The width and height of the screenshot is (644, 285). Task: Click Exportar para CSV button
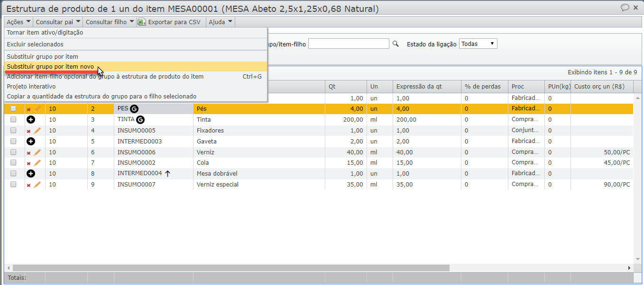point(169,22)
